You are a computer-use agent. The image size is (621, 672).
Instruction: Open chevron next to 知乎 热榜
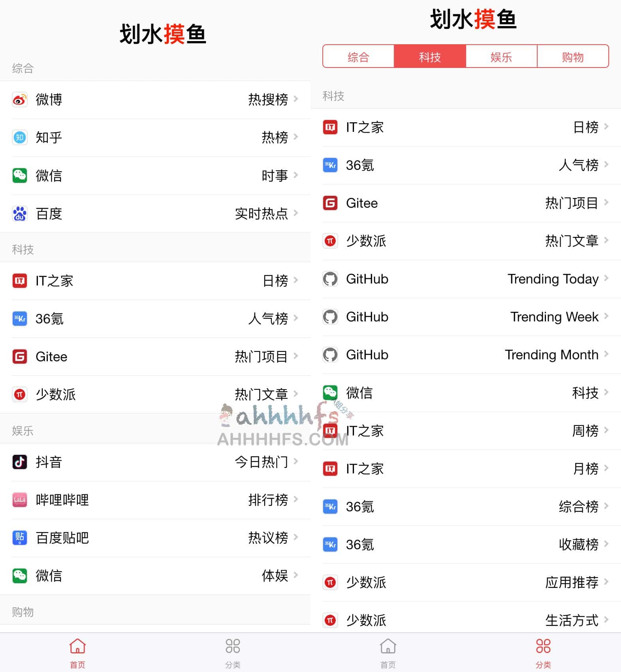click(x=296, y=137)
